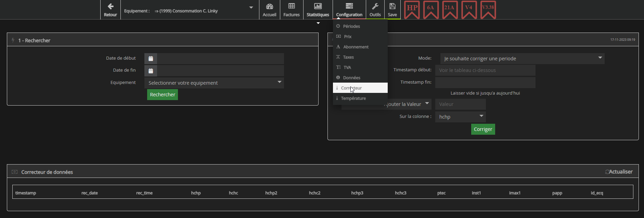Open the 'Sur la colonne' hchp dropdown
The width and height of the screenshot is (644, 218).
click(461, 117)
